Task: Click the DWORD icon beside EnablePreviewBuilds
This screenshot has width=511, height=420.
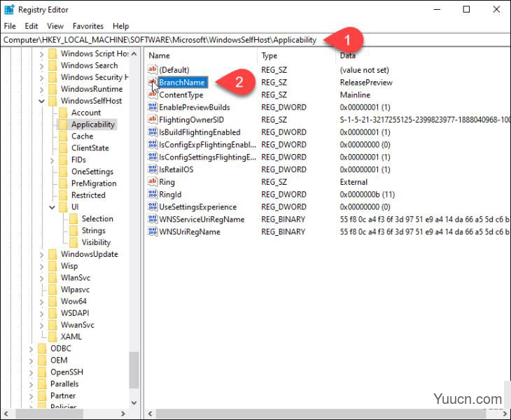Action: [152, 107]
